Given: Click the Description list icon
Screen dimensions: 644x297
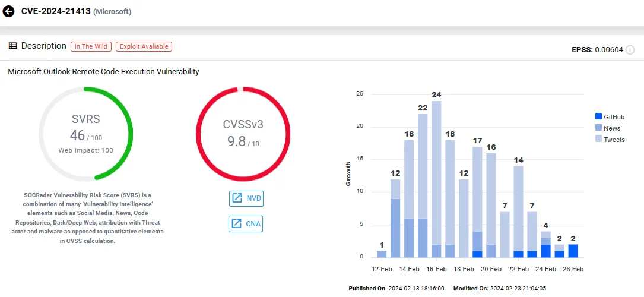Looking at the screenshot, I should [12, 46].
